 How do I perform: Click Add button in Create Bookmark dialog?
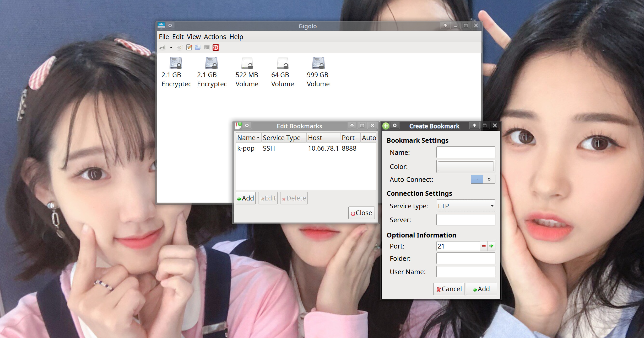pos(481,289)
